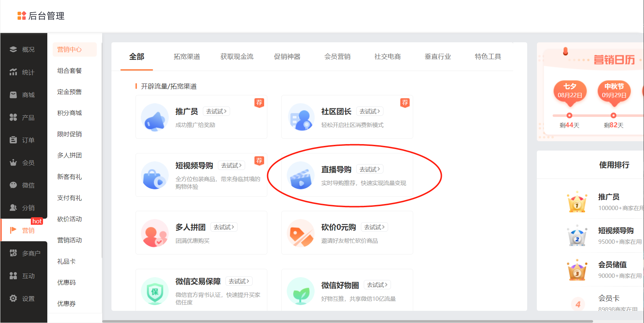This screenshot has width=644, height=323.
Task: Click the horizontal scrollbar at the bottom
Action: [347, 321]
